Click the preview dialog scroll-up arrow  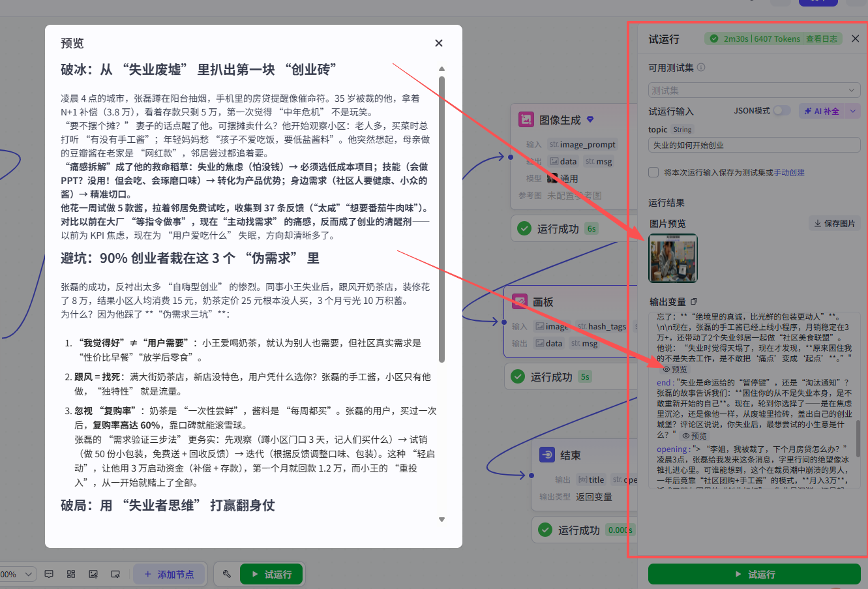441,68
